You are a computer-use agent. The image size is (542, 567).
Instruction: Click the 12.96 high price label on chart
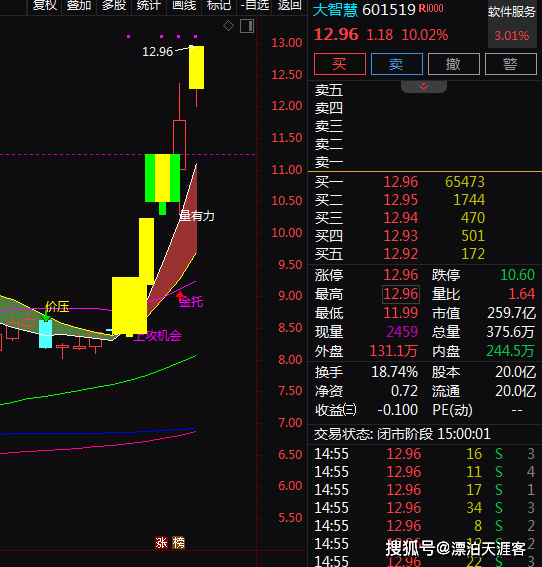(158, 52)
